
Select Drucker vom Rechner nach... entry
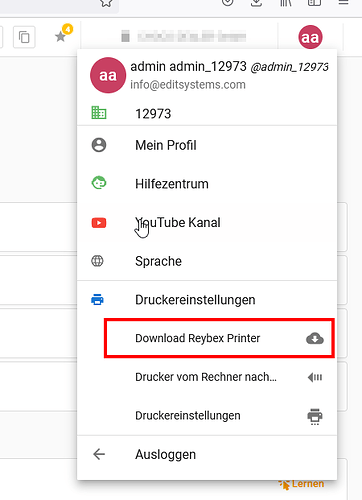(207, 377)
